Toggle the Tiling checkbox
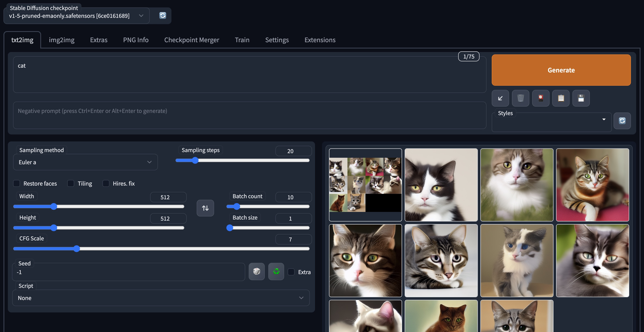Screen dimensions: 644x332 tap(71, 183)
